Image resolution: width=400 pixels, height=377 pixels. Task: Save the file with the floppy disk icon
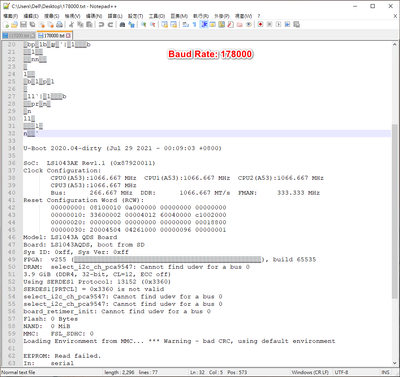tap(23, 25)
